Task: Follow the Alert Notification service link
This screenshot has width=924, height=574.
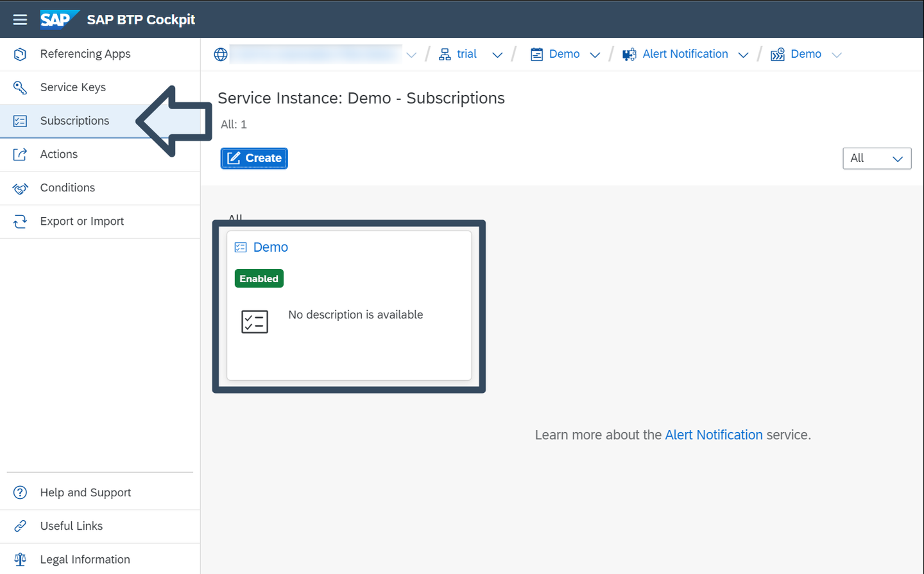Action: 714,435
